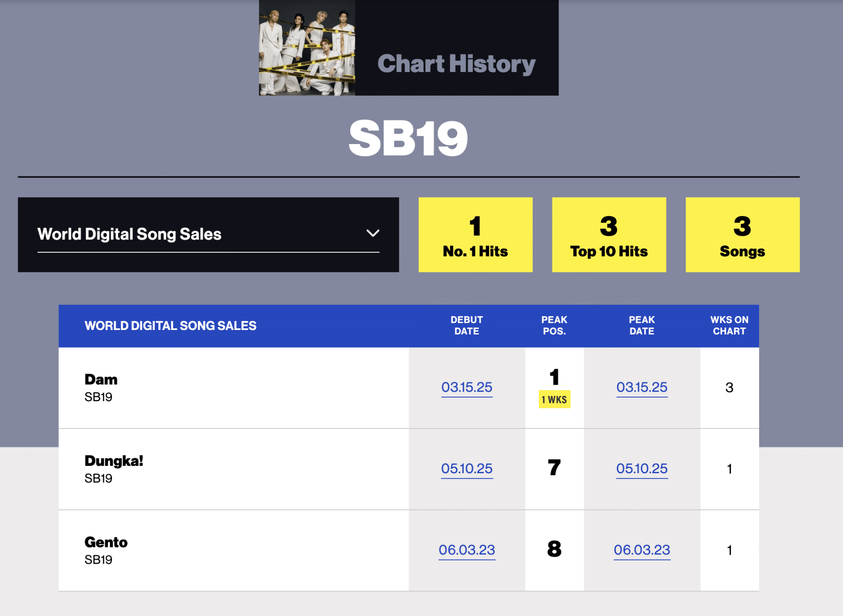Click the Dam debut date 03.15.25 link
Image resolution: width=843 pixels, height=616 pixels.
466,387
